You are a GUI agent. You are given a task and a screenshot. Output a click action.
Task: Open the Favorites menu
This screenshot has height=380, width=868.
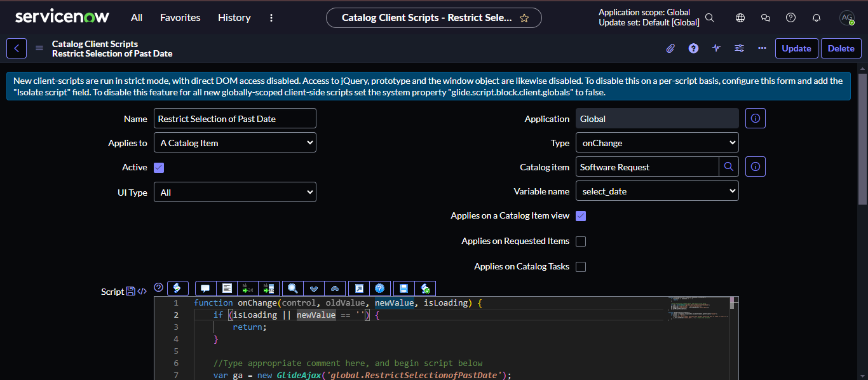180,18
